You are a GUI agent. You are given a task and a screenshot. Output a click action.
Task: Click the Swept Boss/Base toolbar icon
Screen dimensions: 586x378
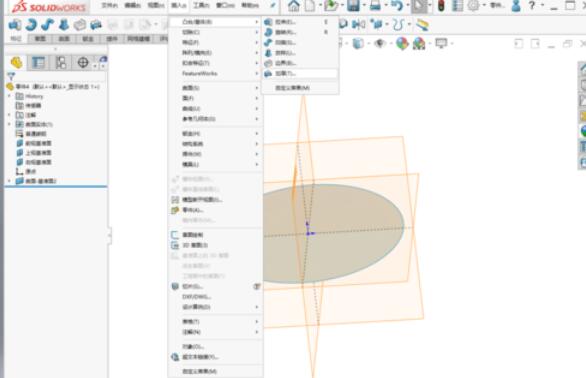[47, 25]
